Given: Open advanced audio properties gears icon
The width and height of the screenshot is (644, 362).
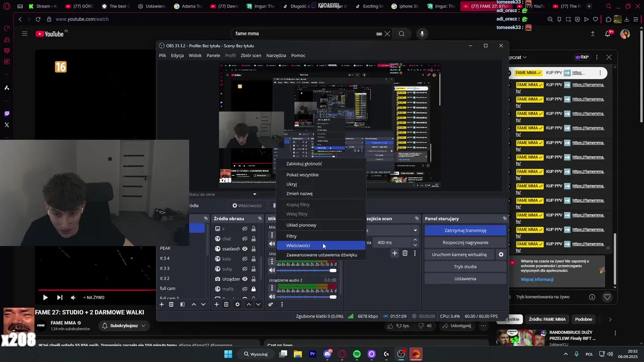Looking at the screenshot, I should coord(271,304).
